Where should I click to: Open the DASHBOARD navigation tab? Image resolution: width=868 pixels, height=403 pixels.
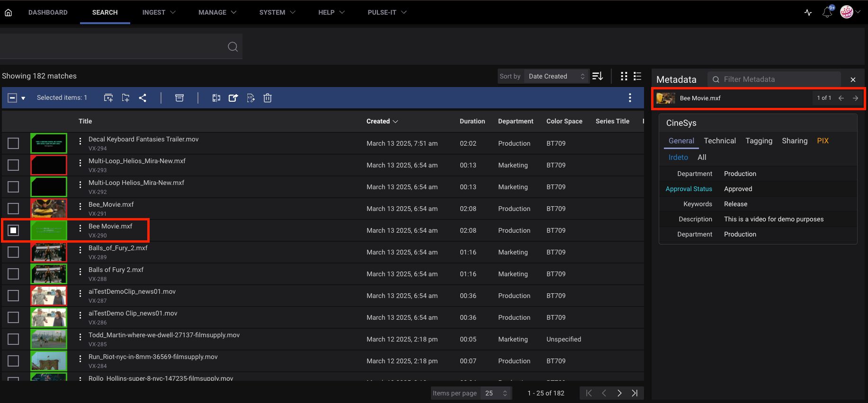tap(48, 12)
